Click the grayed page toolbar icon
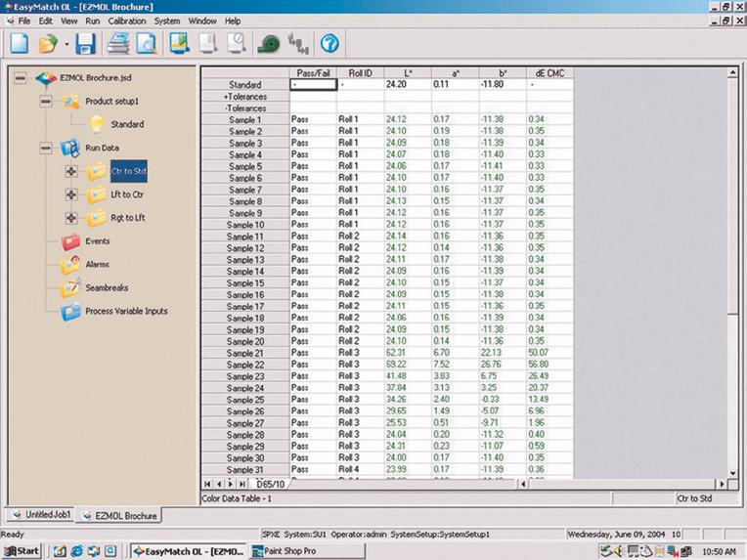This screenshot has width=747, height=560. click(x=208, y=43)
